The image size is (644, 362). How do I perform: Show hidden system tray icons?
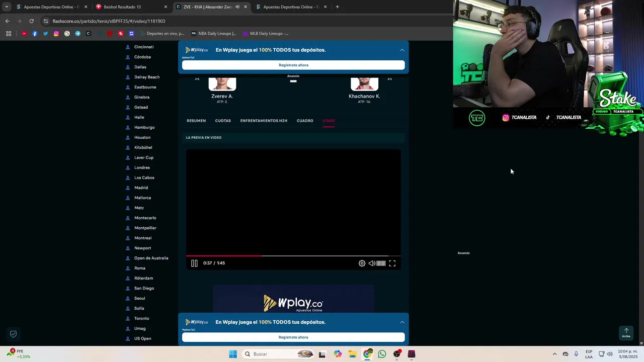click(554, 354)
